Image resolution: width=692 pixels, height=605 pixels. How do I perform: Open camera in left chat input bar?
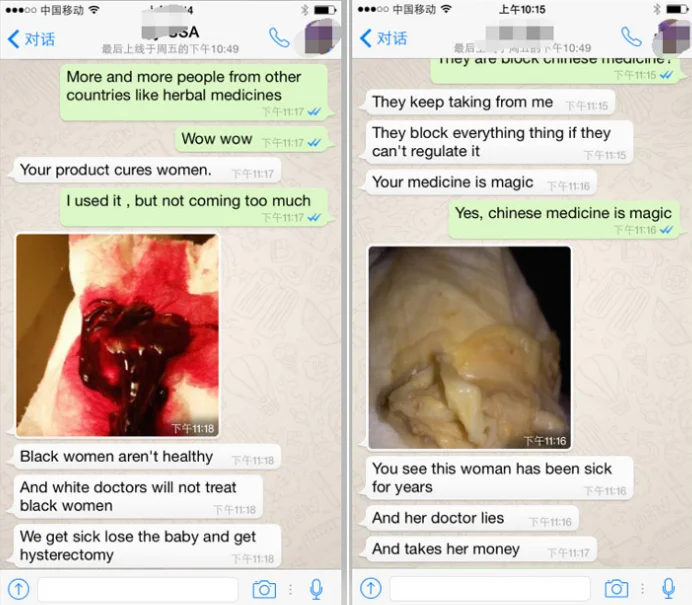click(x=264, y=589)
